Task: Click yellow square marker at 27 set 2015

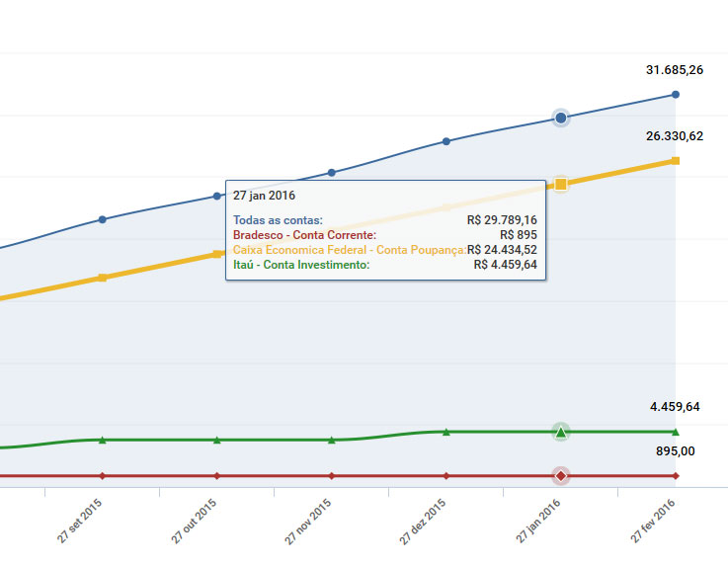Action: 103,278
